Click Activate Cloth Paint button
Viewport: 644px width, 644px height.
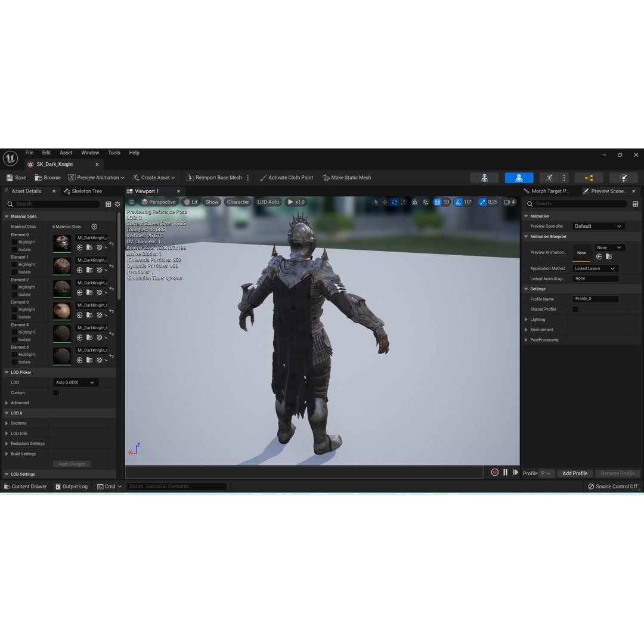coord(286,178)
